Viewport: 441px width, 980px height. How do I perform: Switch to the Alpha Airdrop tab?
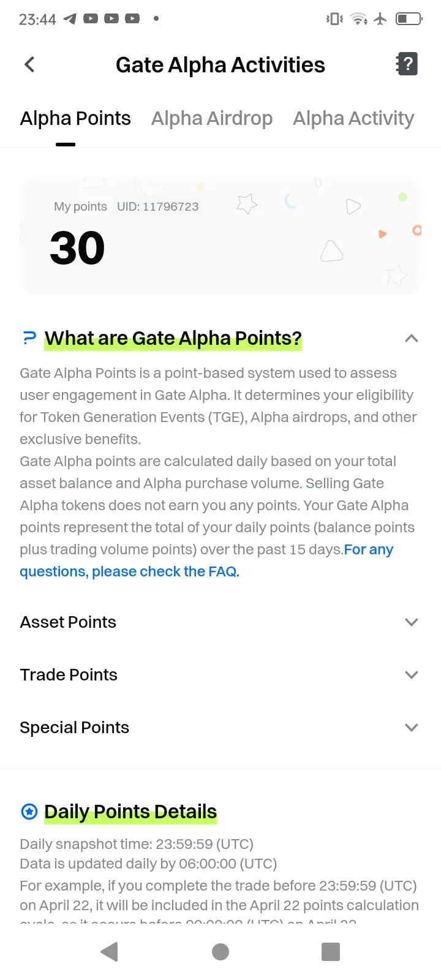pyautogui.click(x=212, y=118)
